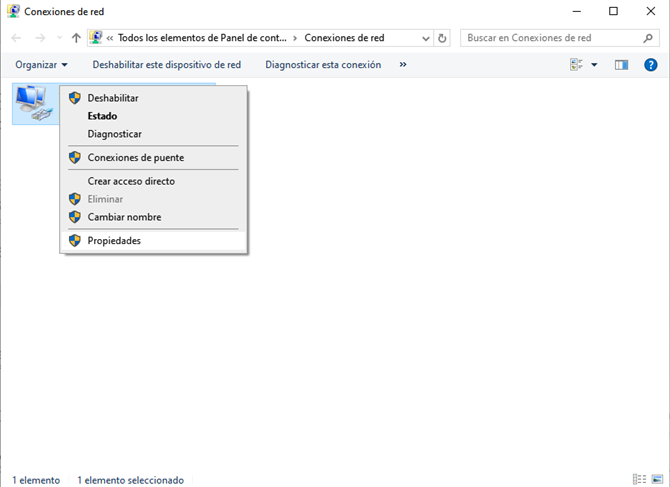Click the Back navigation arrow

pos(17,38)
